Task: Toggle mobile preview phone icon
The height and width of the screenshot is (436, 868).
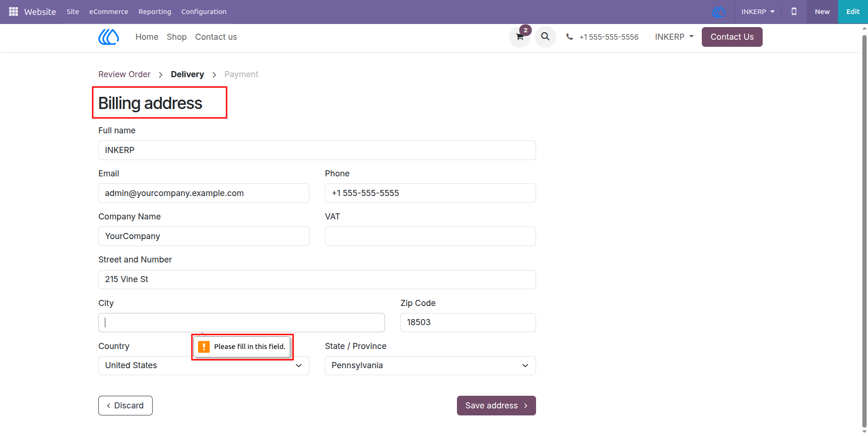Action: coord(794,12)
